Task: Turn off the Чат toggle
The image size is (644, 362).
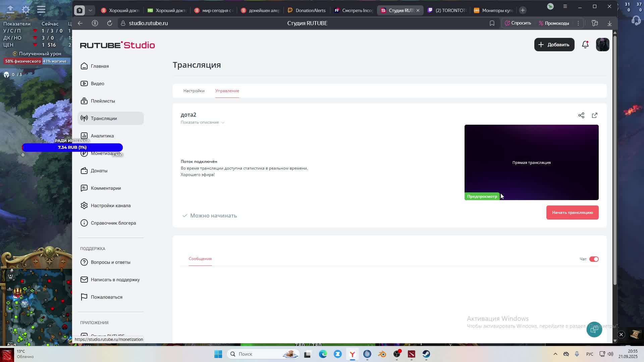Action: 594,259
